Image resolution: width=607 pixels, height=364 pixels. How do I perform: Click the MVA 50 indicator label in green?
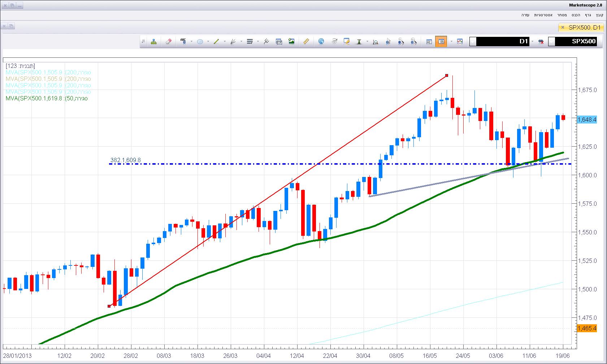tap(47, 99)
